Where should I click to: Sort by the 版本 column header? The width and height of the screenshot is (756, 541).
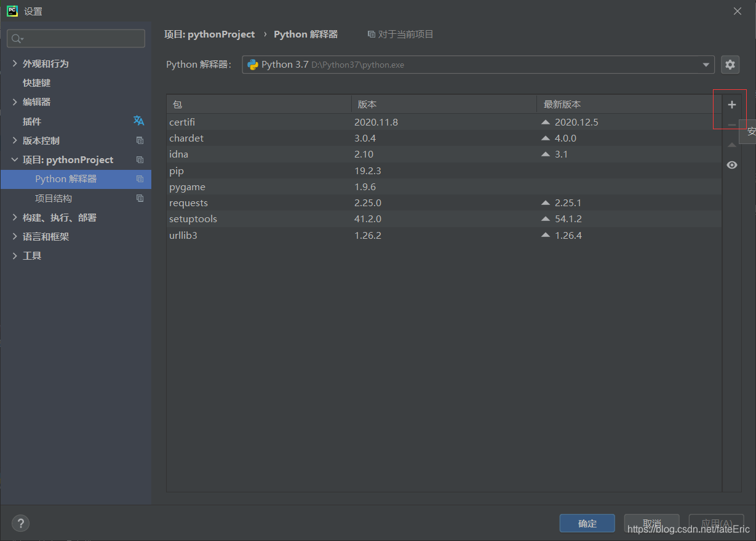(x=444, y=104)
